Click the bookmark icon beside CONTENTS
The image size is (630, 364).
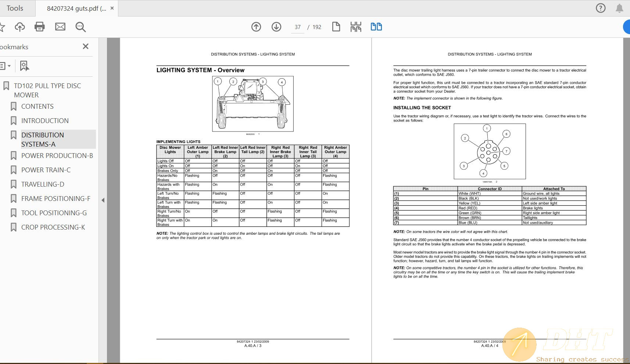14,107
